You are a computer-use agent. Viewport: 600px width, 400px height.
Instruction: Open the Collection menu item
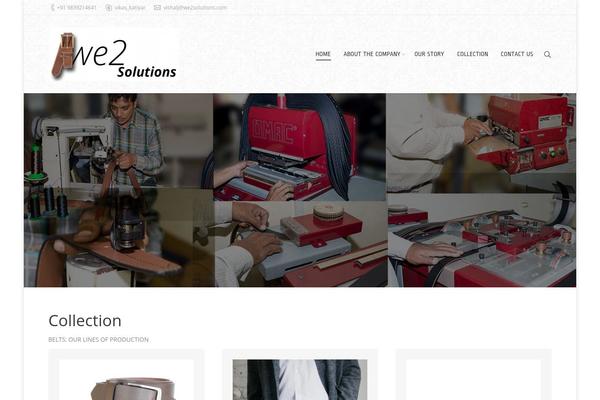[x=472, y=54]
